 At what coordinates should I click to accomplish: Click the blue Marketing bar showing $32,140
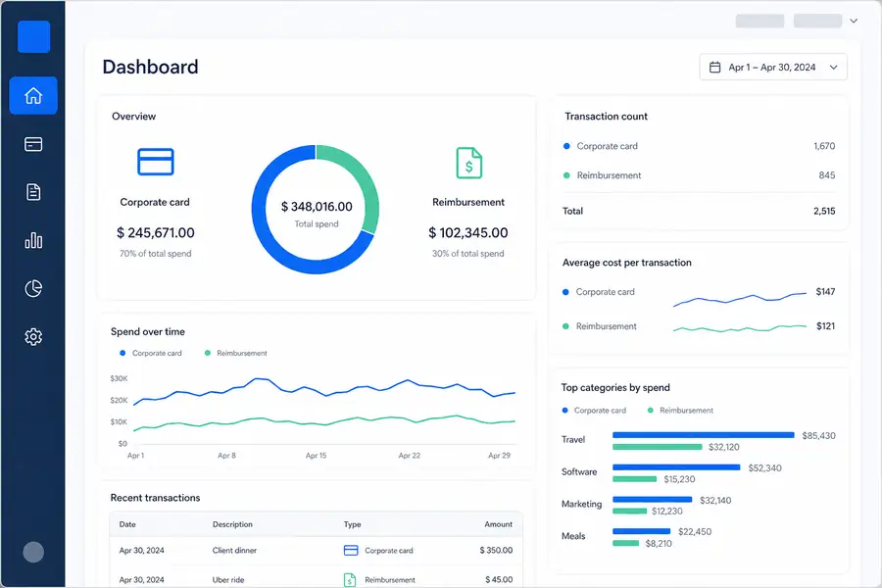coord(652,500)
